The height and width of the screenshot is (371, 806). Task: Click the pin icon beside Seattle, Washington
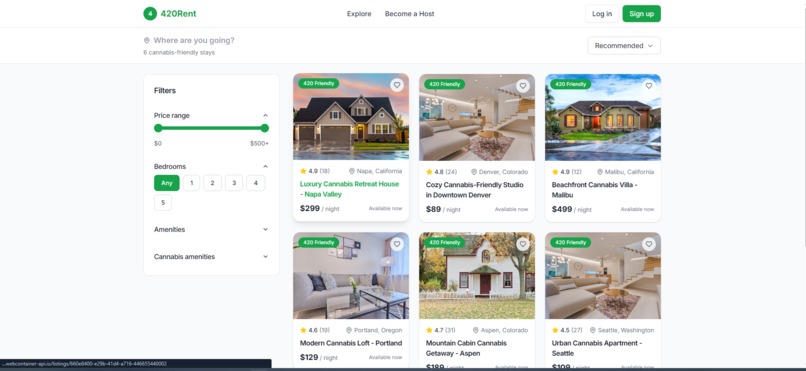click(593, 330)
